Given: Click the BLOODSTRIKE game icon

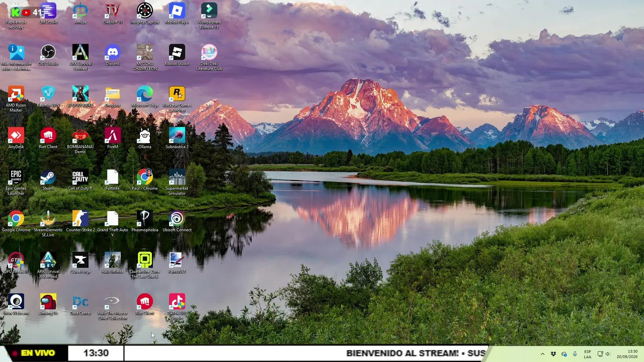Looking at the screenshot, I should [80, 97].
